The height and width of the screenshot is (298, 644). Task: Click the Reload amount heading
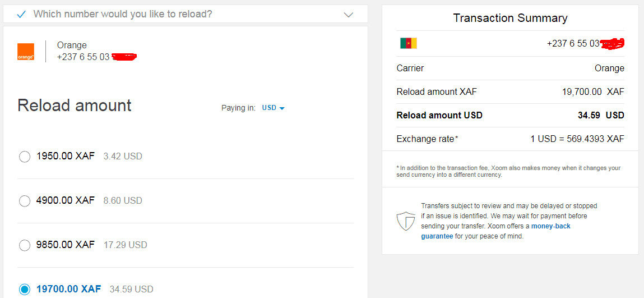[75, 106]
